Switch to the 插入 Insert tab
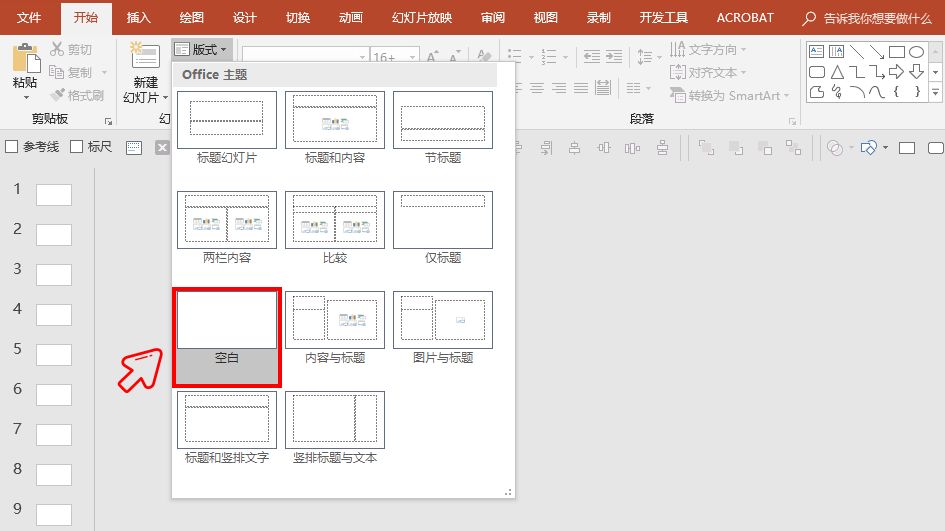 click(138, 17)
